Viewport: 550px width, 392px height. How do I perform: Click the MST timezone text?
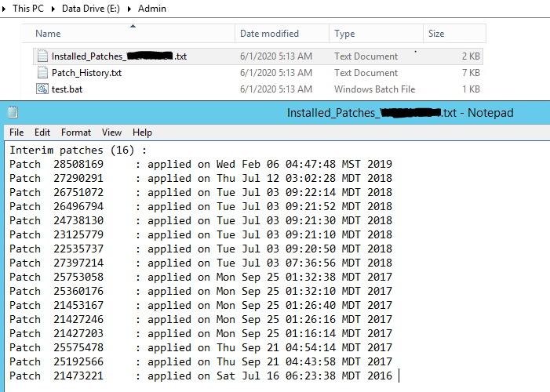[351, 164]
